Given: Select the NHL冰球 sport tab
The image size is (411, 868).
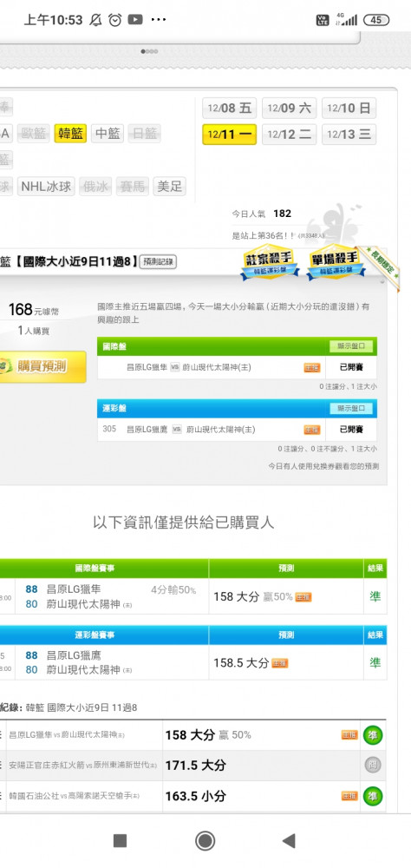Looking at the screenshot, I should 46,187.
